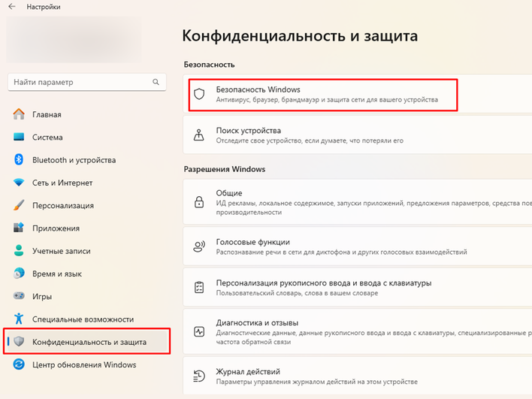Viewport: 532px width, 399px height.
Task: Click the Разрешения Windows section heading
Action: click(224, 169)
